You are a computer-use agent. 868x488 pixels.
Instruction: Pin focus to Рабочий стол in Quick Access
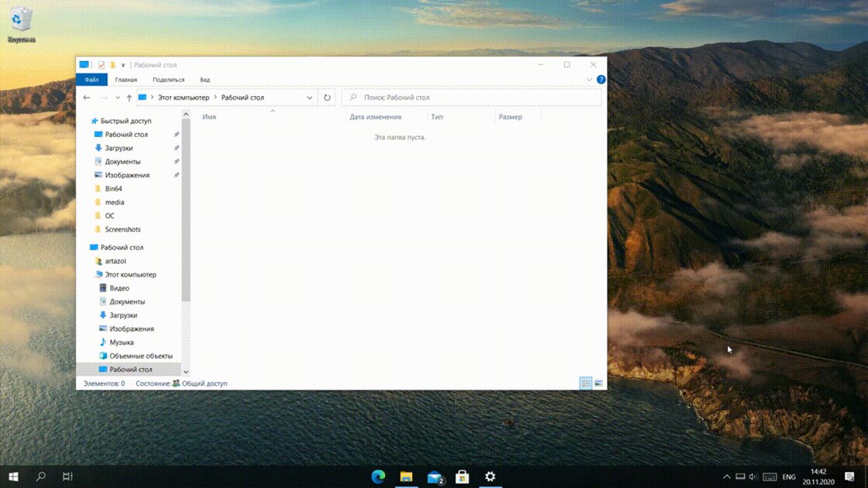tap(176, 134)
